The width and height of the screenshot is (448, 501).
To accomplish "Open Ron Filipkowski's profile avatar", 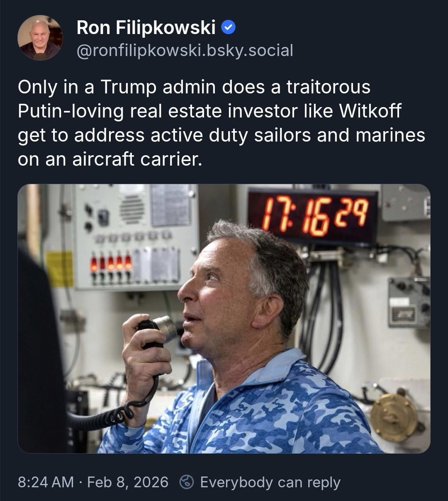I will pyautogui.click(x=40, y=38).
